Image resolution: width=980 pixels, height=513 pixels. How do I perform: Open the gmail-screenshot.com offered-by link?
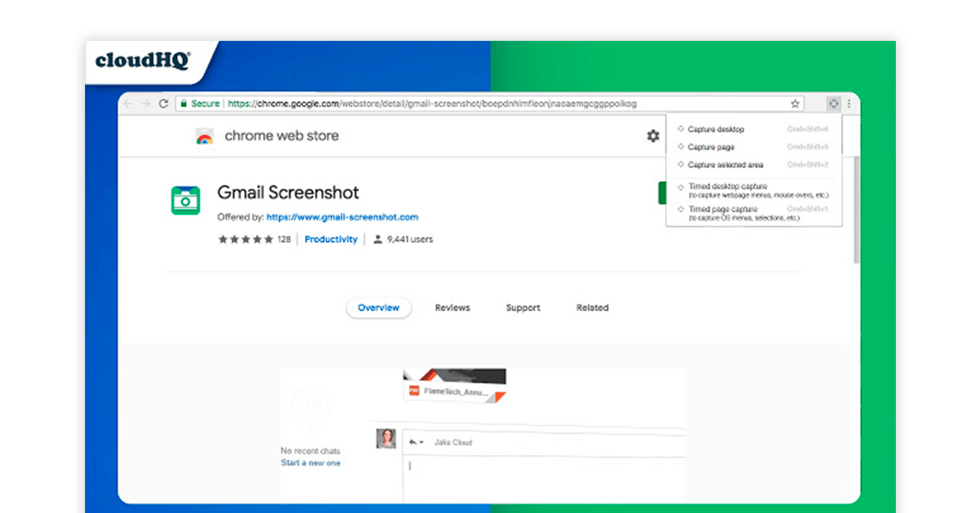(342, 217)
